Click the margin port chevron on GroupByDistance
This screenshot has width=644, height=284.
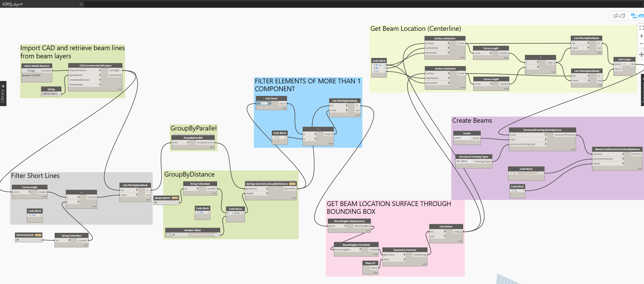click(x=267, y=194)
